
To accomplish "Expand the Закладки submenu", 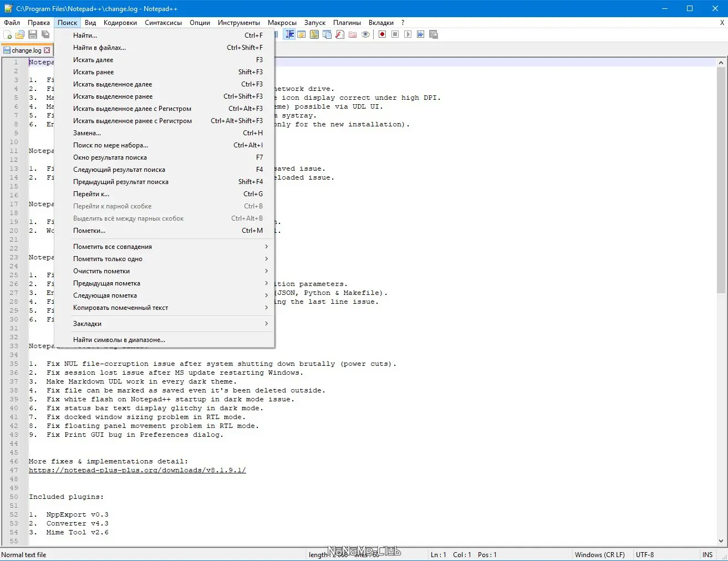I will pos(165,324).
